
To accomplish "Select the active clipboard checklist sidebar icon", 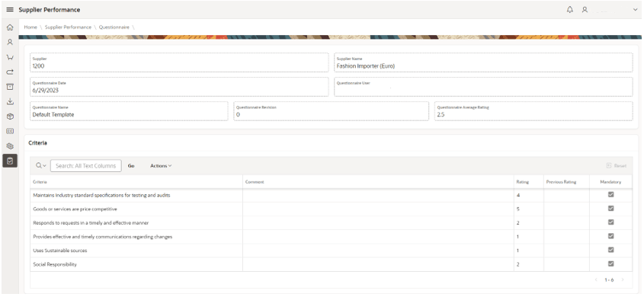I will 10,161.
